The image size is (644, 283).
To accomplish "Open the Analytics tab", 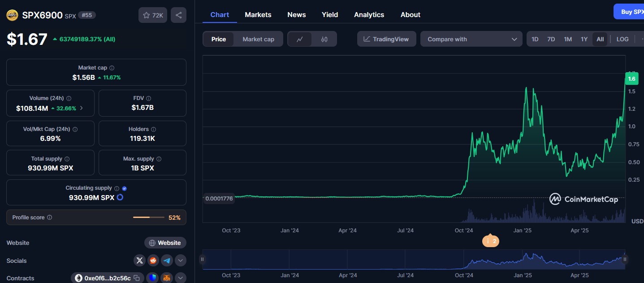I will coord(369,15).
